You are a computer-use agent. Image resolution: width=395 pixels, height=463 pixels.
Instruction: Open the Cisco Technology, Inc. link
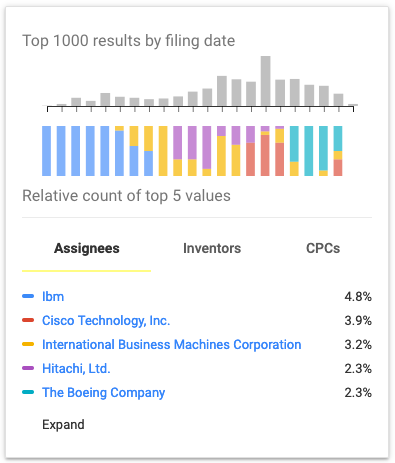pos(106,321)
